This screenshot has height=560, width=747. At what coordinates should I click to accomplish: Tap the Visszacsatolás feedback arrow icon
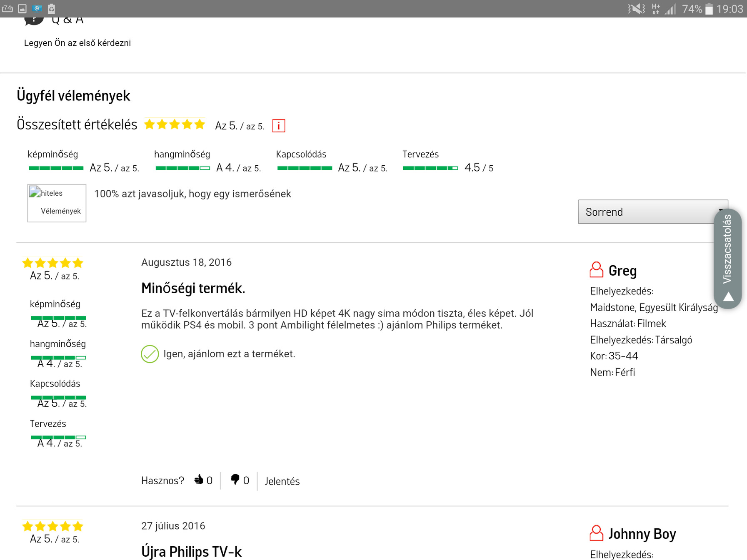(728, 296)
